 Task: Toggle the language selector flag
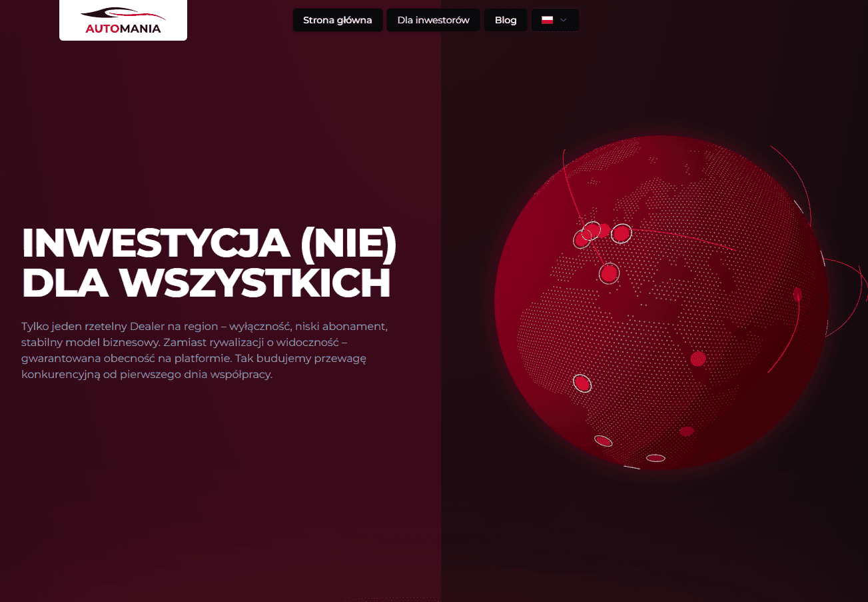tap(546, 20)
